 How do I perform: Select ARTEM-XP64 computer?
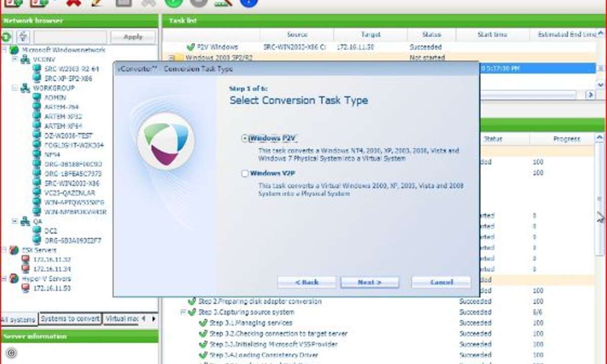[x=63, y=126]
